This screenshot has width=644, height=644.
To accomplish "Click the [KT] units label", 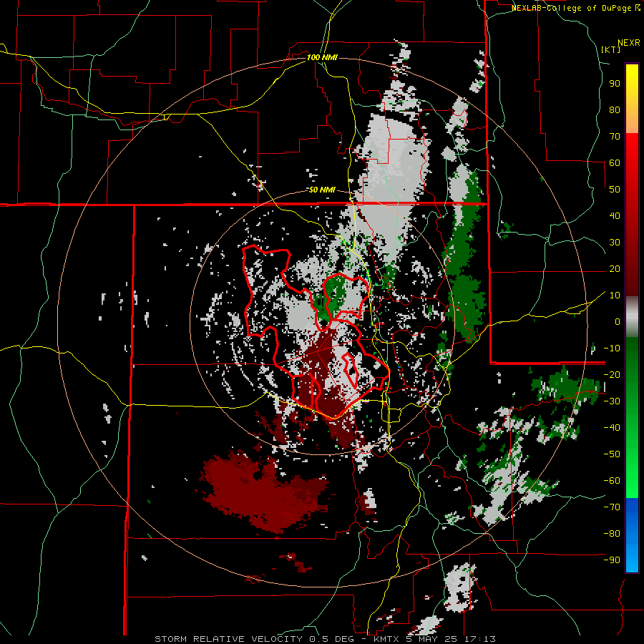I will tap(610, 49).
